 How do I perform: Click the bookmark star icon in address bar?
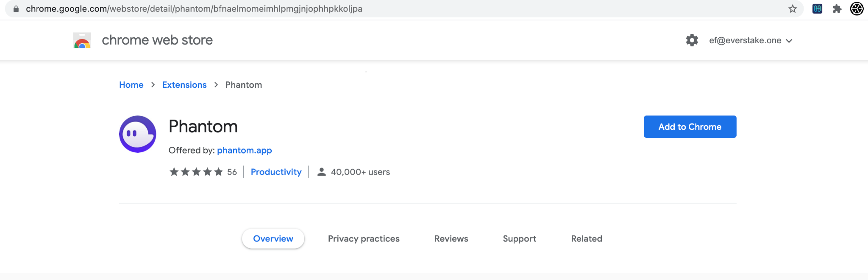coord(793,9)
